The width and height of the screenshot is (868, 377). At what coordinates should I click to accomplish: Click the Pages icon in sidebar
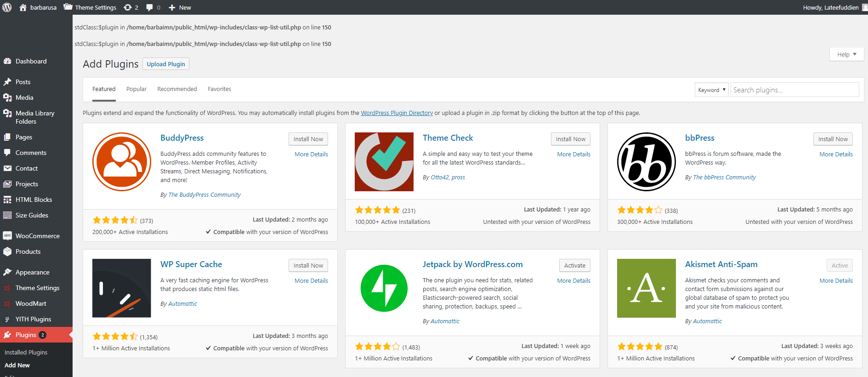(x=7, y=137)
